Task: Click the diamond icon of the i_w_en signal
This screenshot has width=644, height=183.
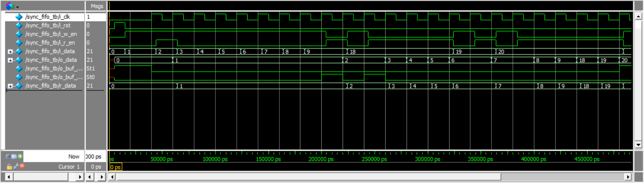Action: click(x=19, y=34)
